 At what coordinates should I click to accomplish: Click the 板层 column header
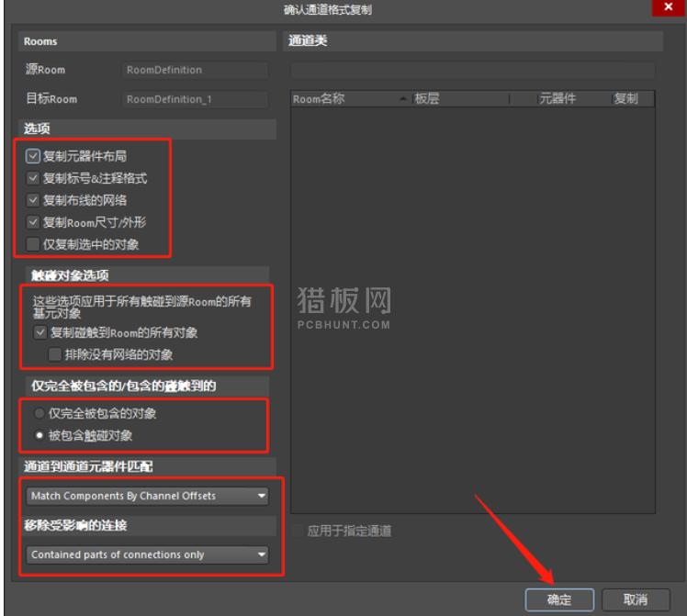(x=459, y=98)
